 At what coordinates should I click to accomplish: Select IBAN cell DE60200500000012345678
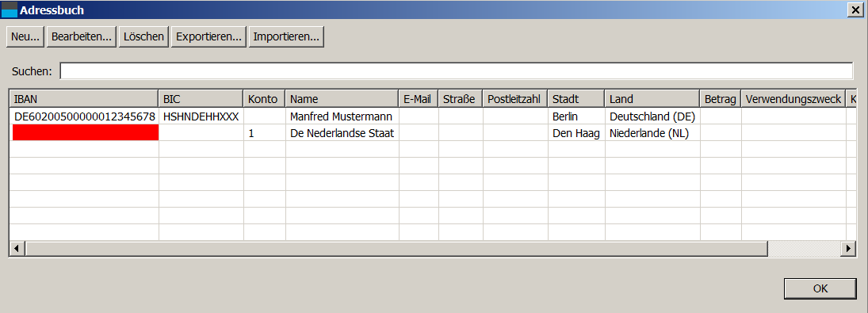click(84, 116)
